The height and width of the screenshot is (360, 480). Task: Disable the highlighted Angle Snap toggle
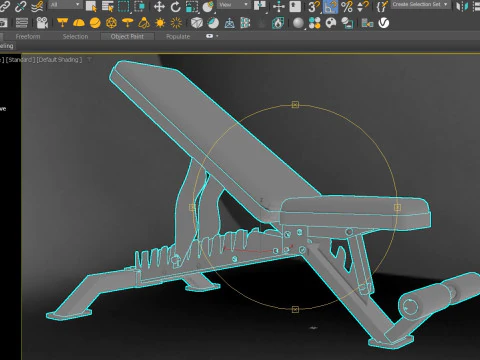[x=330, y=7]
